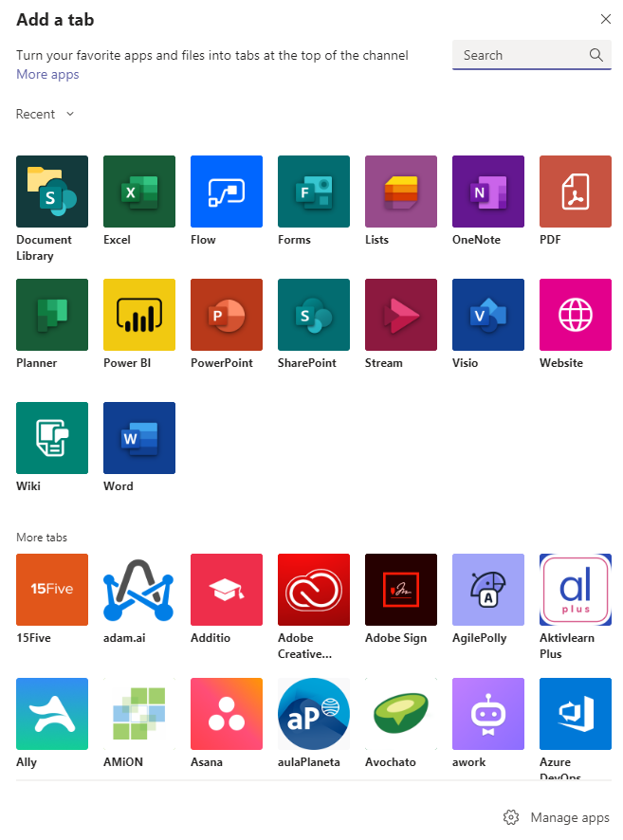The height and width of the screenshot is (840, 623).
Task: Choose the Power BI icon
Action: [x=139, y=315]
